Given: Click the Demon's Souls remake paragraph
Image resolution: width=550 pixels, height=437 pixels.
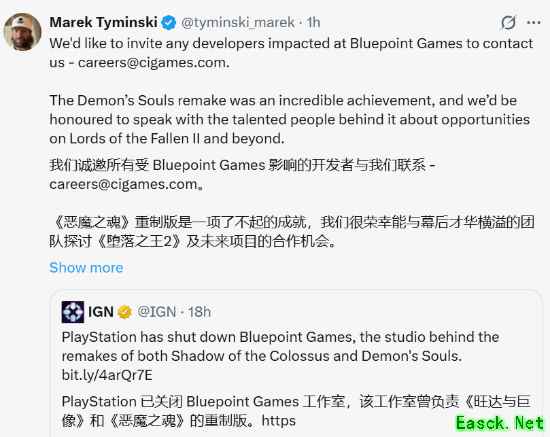Looking at the screenshot, I should click(290, 120).
